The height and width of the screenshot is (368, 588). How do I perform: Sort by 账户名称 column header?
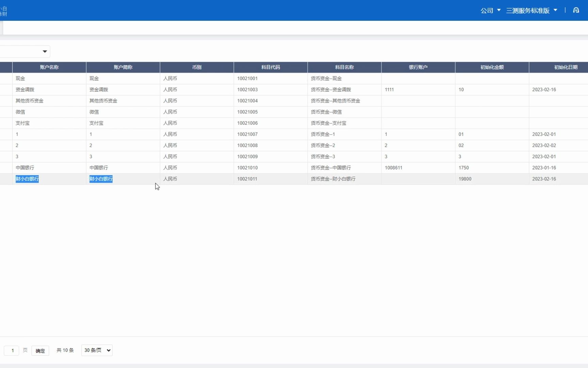click(x=49, y=67)
